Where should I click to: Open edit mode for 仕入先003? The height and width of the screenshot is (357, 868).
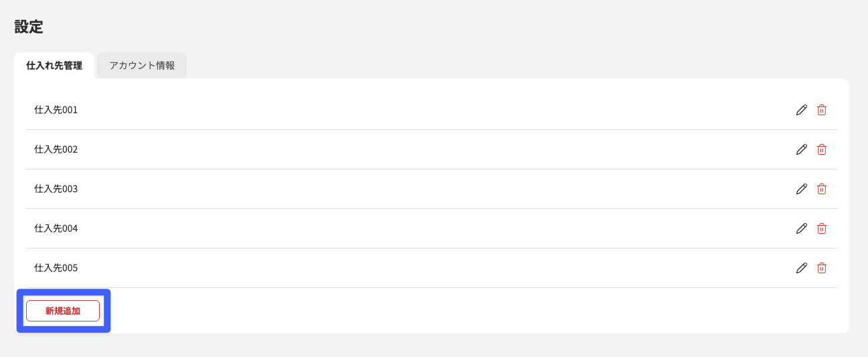click(x=801, y=189)
